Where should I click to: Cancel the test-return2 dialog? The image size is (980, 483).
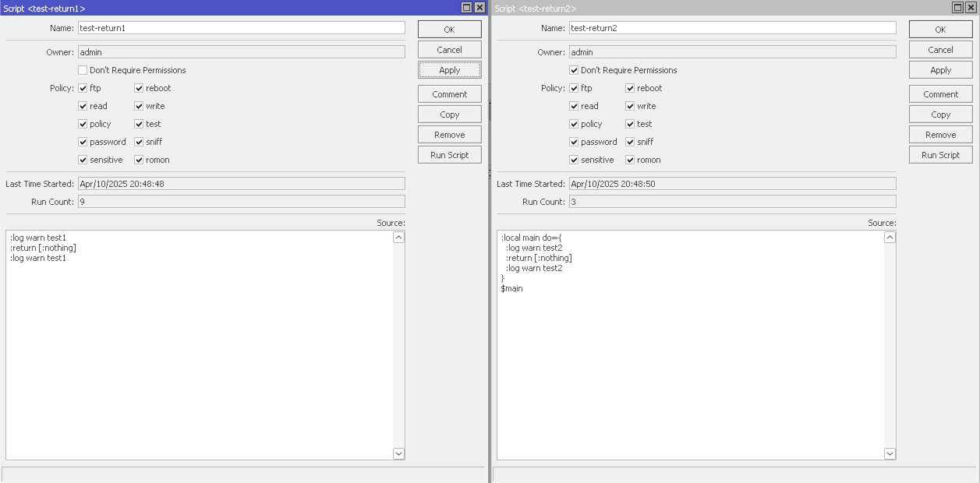click(940, 49)
